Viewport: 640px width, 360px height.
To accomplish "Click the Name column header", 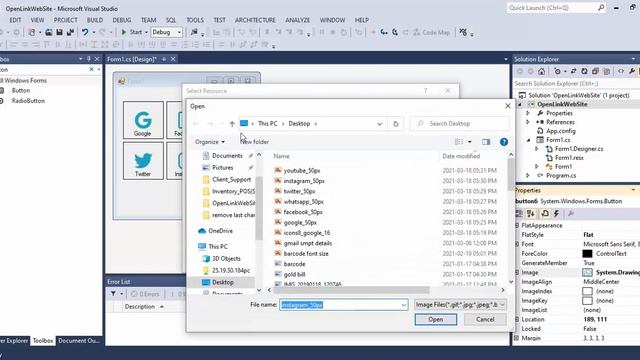I will coord(281,156).
